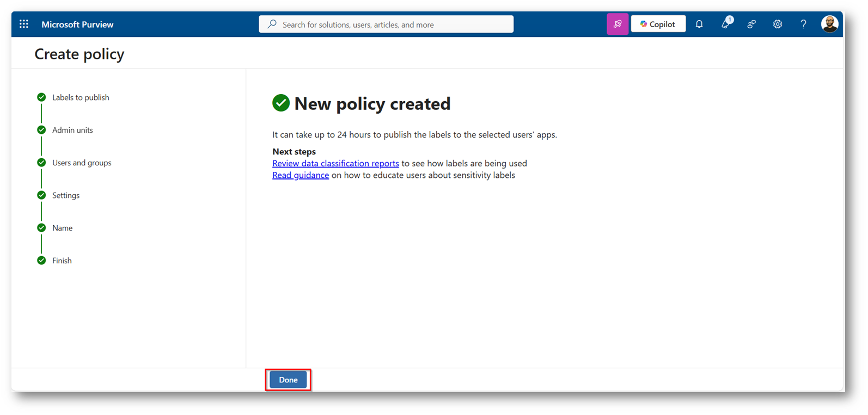Open the Settings gear icon
The image size is (868, 415).
778,24
